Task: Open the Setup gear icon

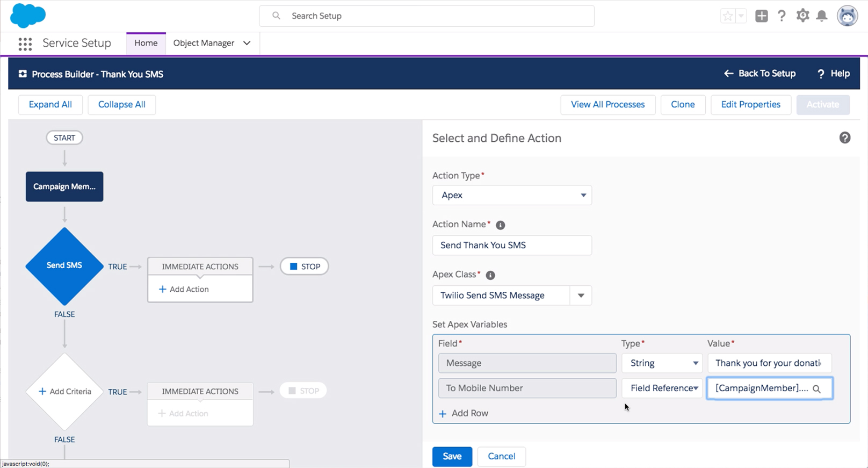Action: (802, 16)
